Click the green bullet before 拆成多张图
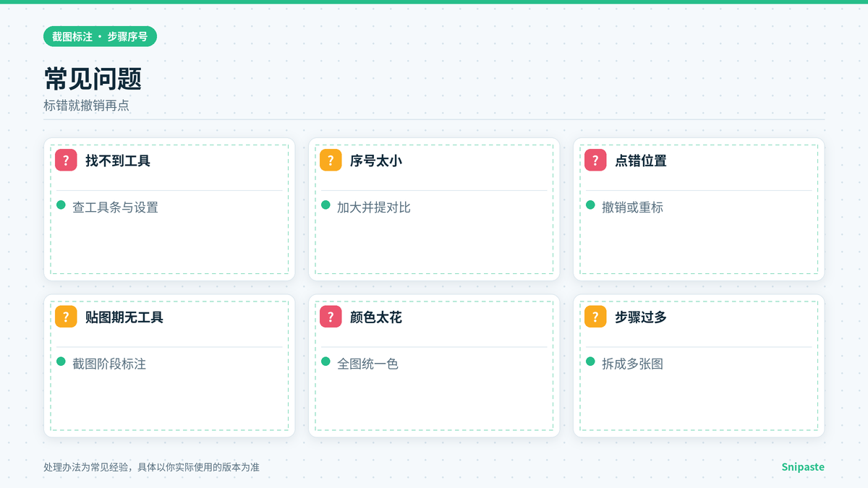The image size is (868, 488). pos(591,361)
